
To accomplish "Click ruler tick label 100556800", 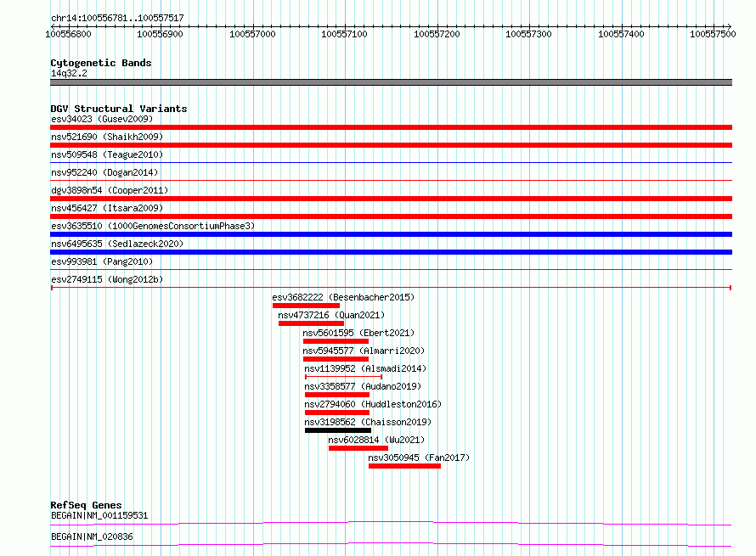I will (69, 34).
